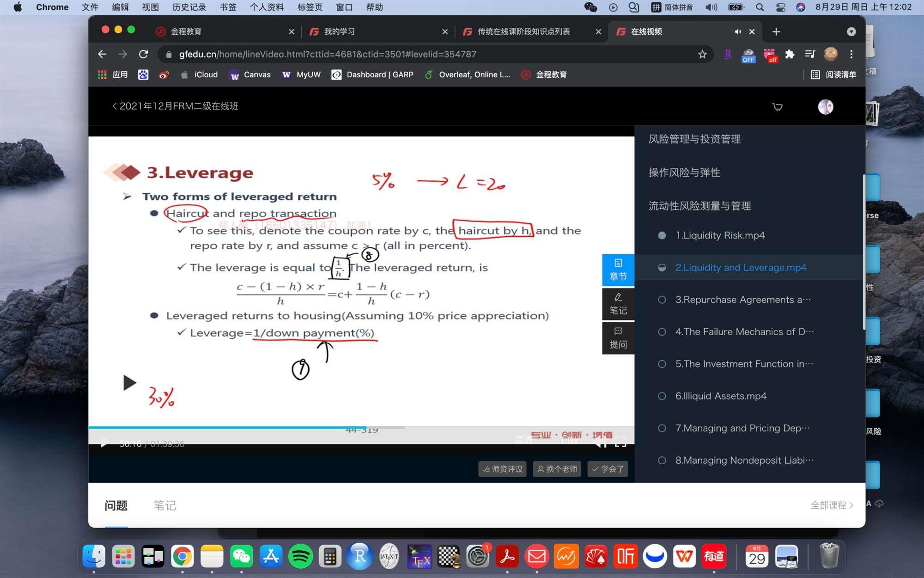Viewport: 924px width, 578px height.
Task: Expand 风险管理与投资管理 section
Action: tap(694, 139)
